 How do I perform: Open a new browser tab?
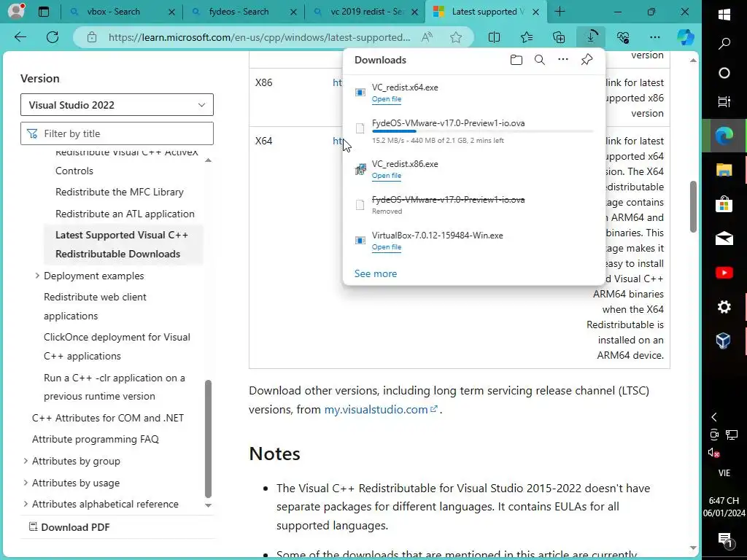[x=560, y=12]
